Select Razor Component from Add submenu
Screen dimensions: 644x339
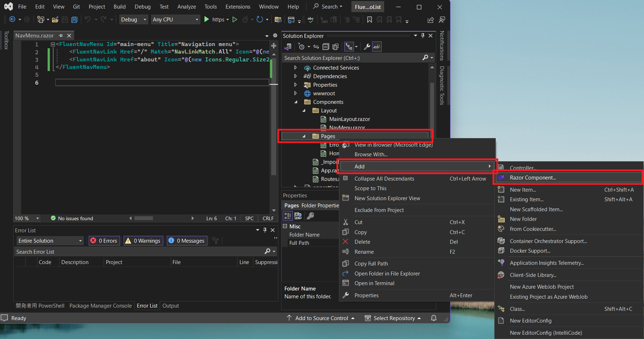tap(532, 178)
